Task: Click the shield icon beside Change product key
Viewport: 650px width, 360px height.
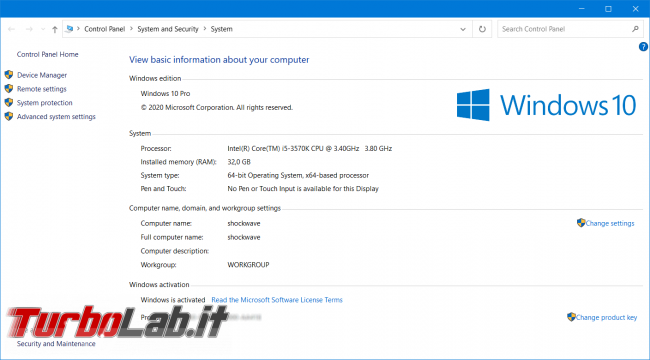Action: (571, 317)
